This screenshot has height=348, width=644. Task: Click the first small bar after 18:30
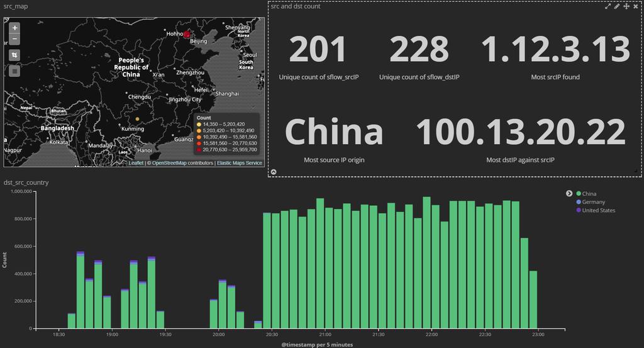[x=72, y=321]
